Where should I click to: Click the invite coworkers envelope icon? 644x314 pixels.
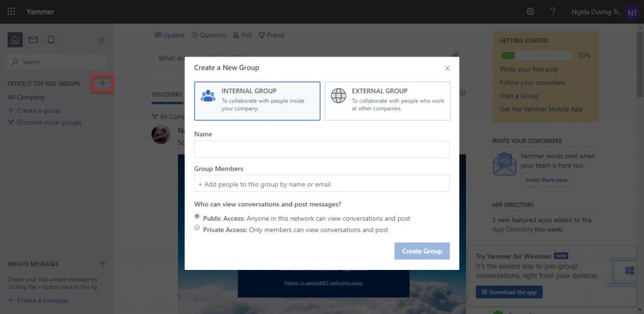[x=504, y=164]
